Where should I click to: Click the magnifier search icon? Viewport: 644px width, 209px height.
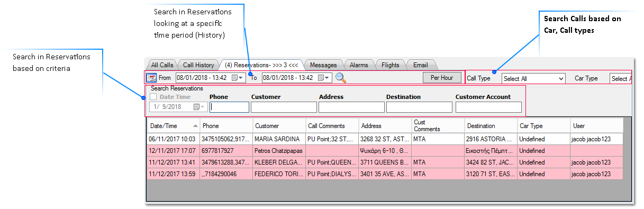[x=341, y=78]
